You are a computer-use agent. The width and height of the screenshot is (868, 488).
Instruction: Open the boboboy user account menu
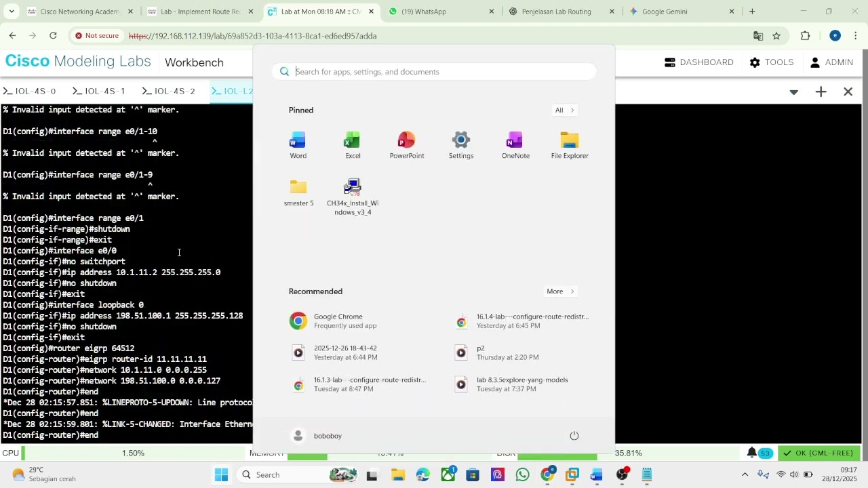click(316, 436)
